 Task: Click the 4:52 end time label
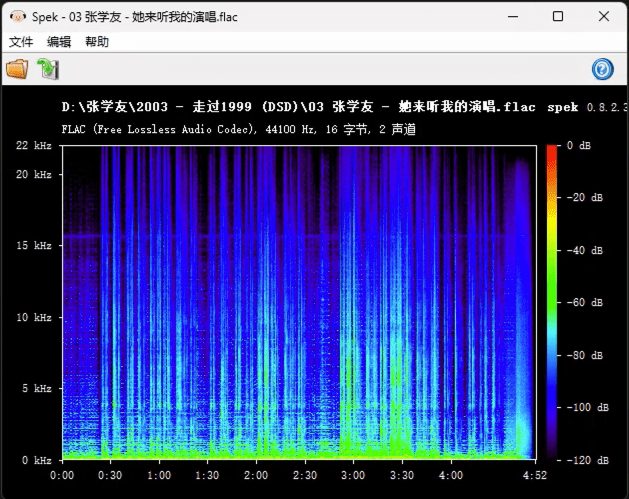point(535,475)
